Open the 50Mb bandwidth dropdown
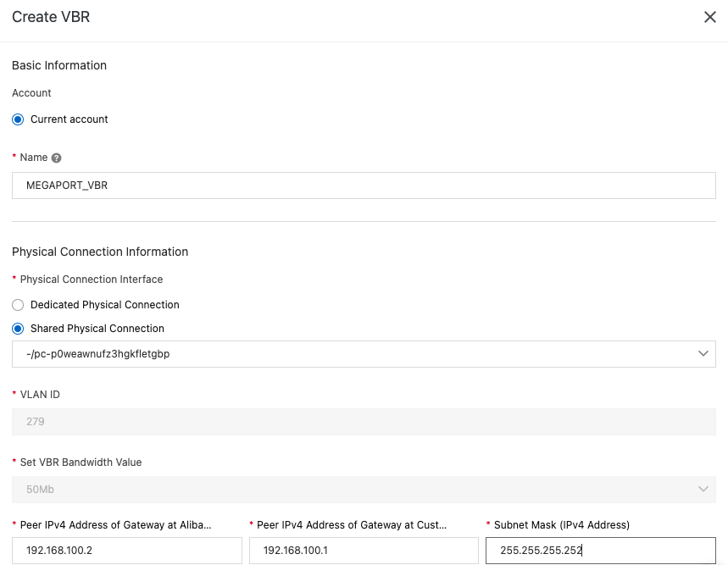 pyautogui.click(x=356, y=489)
